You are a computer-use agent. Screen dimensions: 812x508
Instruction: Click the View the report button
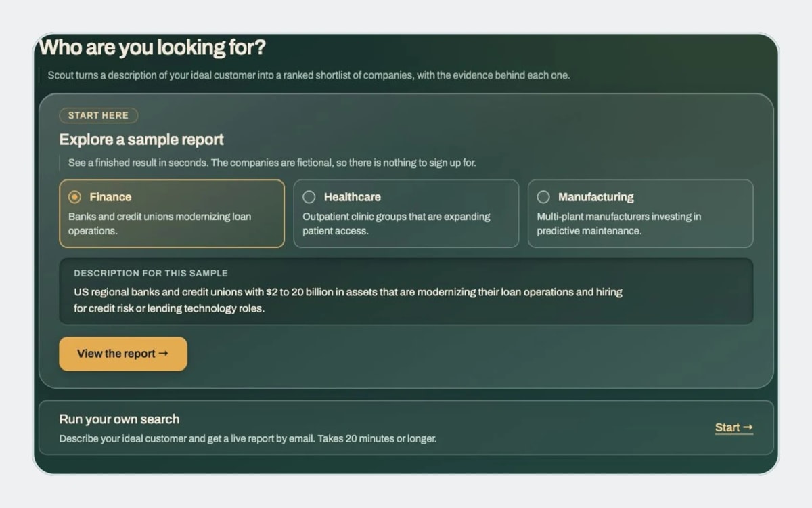tap(123, 354)
